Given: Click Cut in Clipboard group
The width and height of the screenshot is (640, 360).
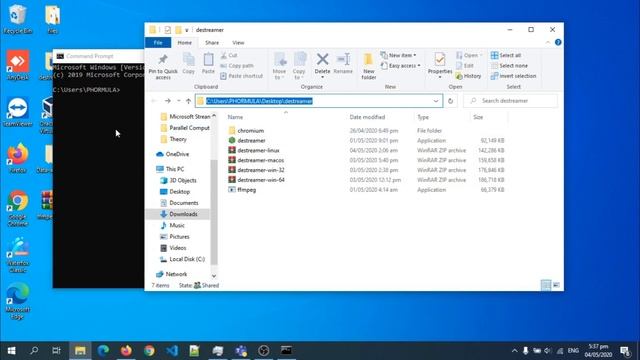Looking at the screenshot, I should 229,55.
